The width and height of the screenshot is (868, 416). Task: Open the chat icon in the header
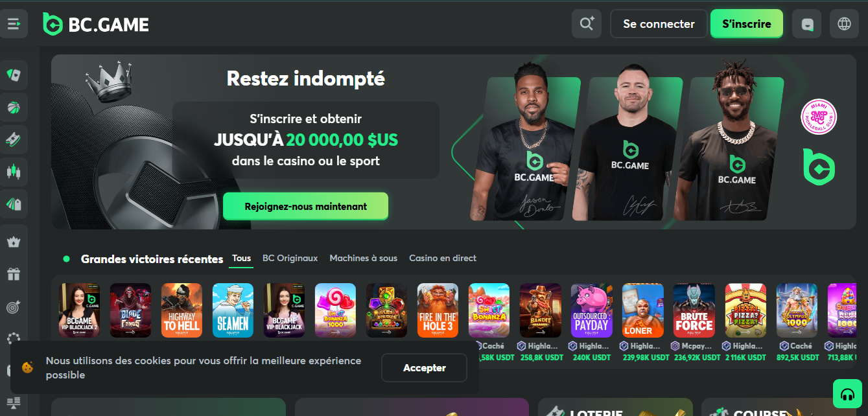tap(807, 24)
